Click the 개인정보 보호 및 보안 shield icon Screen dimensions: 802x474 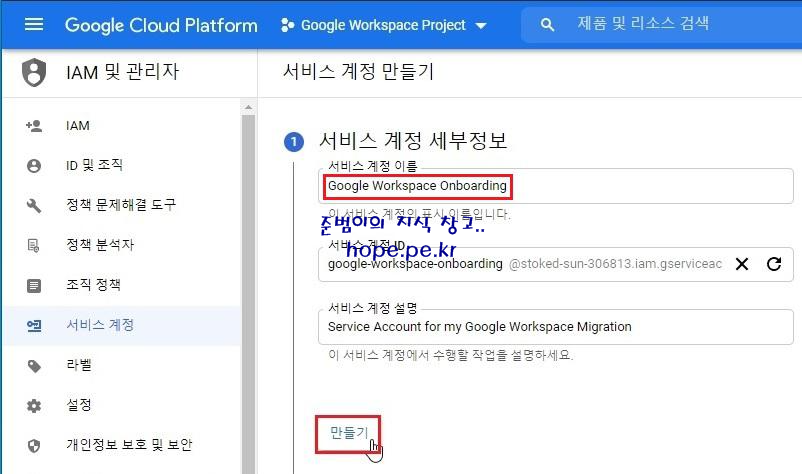click(x=34, y=446)
